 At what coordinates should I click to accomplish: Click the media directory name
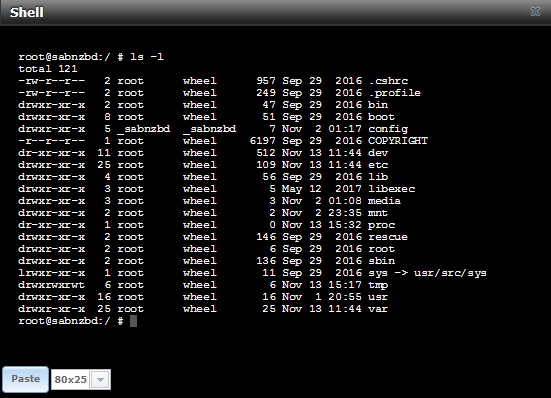384,201
